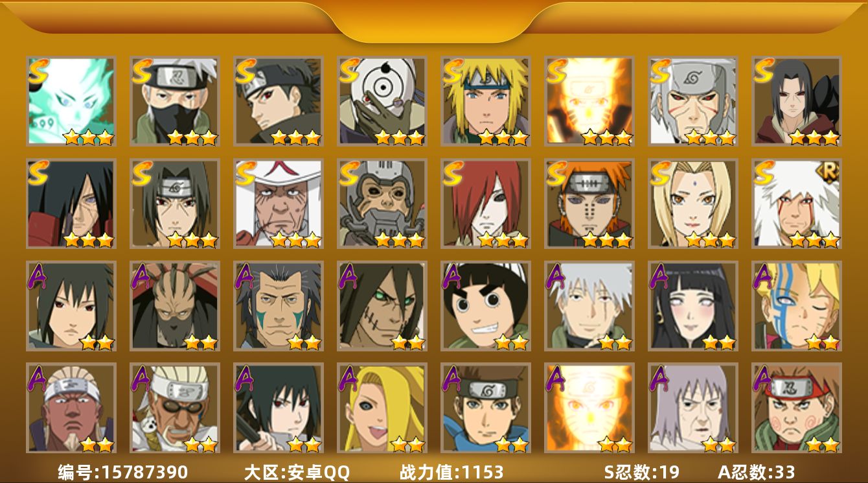Click the orange spiral-masked character portrait

point(382,101)
